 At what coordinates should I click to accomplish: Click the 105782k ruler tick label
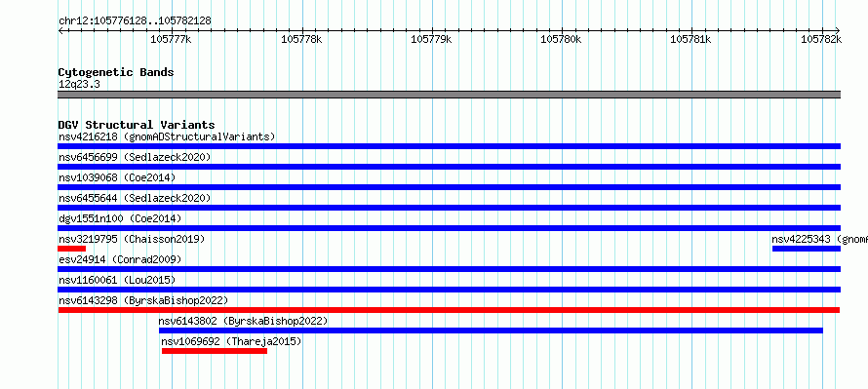pos(821,39)
